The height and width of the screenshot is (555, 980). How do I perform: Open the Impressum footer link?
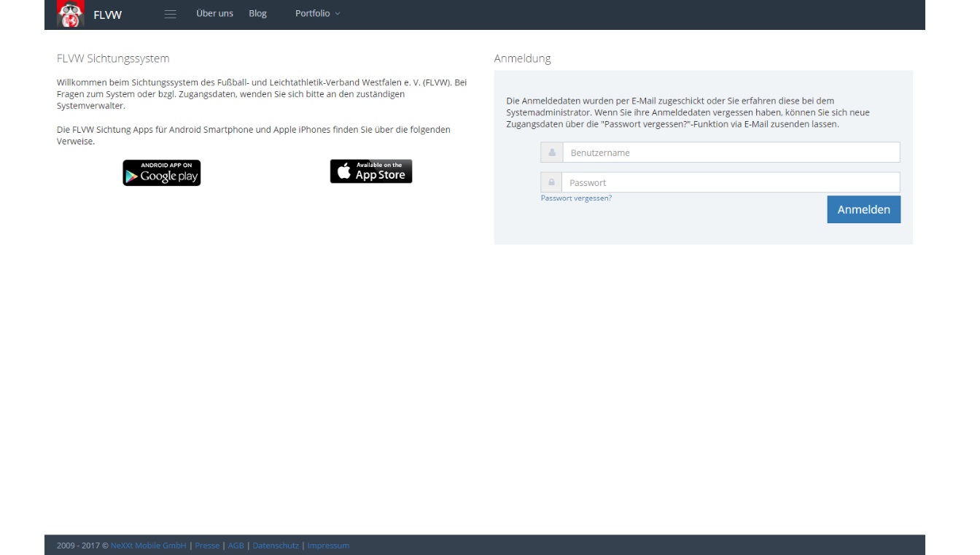[328, 546]
